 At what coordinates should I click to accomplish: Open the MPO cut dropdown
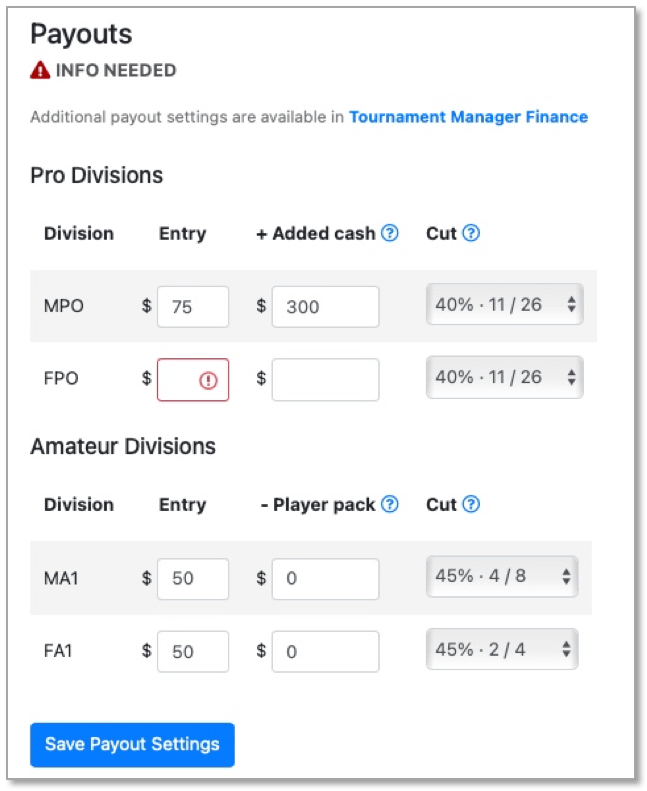click(x=505, y=304)
